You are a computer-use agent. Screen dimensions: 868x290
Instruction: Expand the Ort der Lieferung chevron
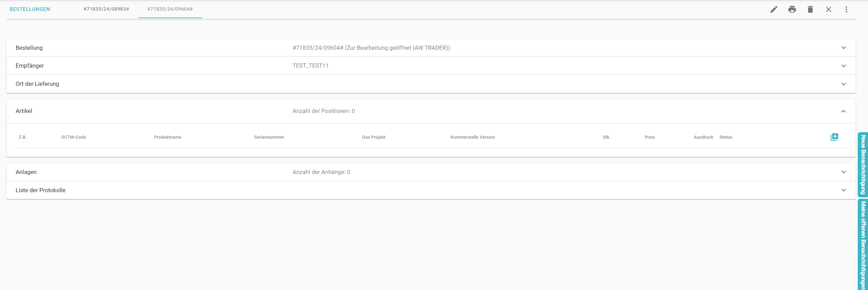click(x=843, y=84)
